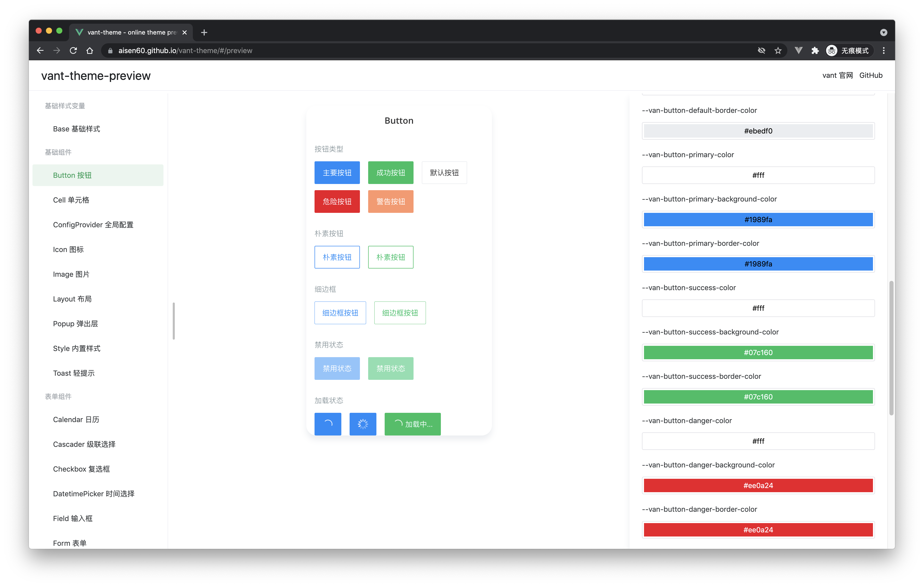The width and height of the screenshot is (924, 587).
Task: Bookmark page with the star icon
Action: click(x=778, y=51)
